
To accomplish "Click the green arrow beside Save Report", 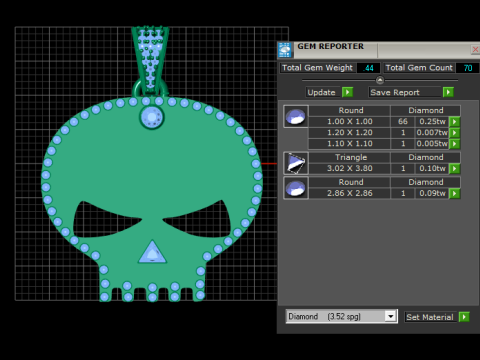I will coord(448,92).
